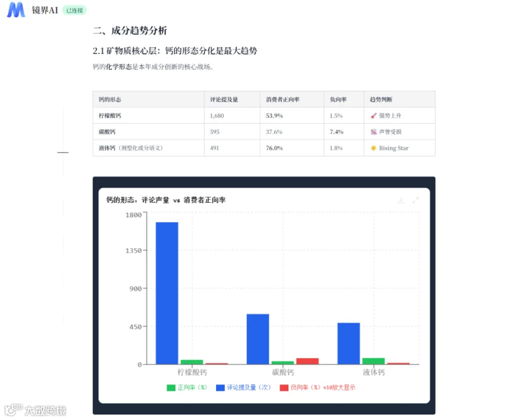Click the chart fullscreen expand icon
Viewport: 505px width, 420px height.
pos(415,200)
